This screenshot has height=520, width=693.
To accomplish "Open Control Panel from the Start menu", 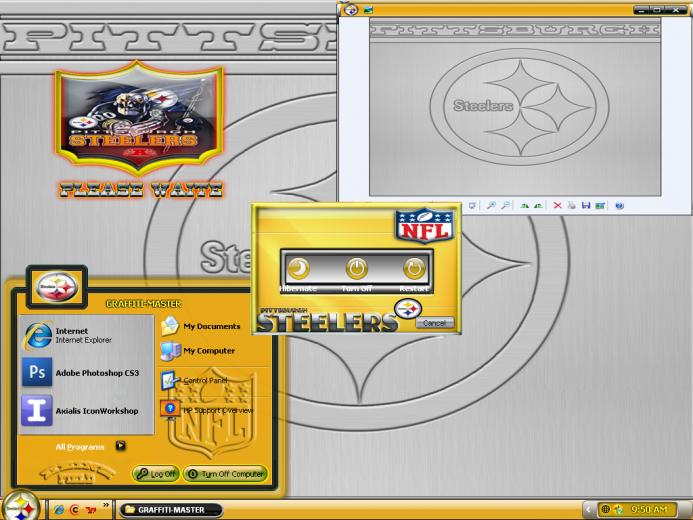I will 194,380.
